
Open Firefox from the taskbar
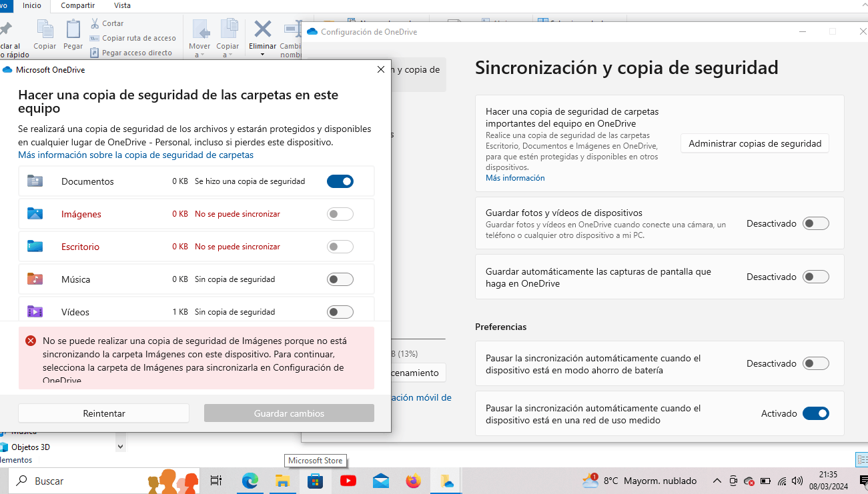414,481
